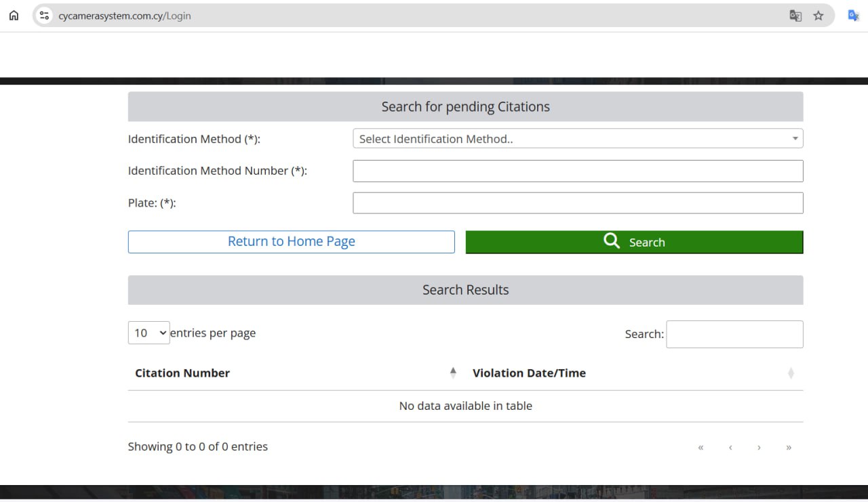Click the browser home icon

pyautogui.click(x=14, y=16)
